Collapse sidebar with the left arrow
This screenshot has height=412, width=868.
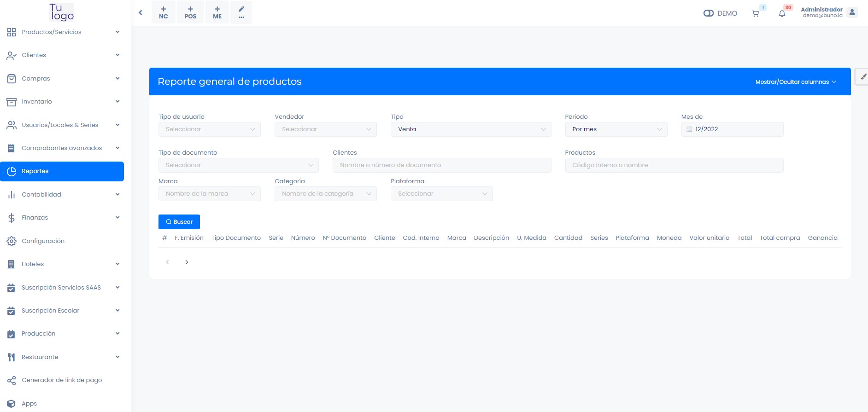pos(141,13)
